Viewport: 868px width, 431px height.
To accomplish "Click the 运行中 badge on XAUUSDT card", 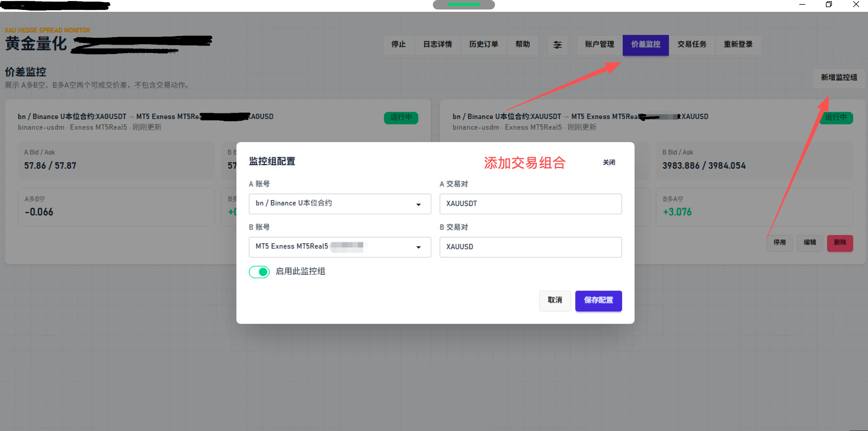I will point(836,118).
